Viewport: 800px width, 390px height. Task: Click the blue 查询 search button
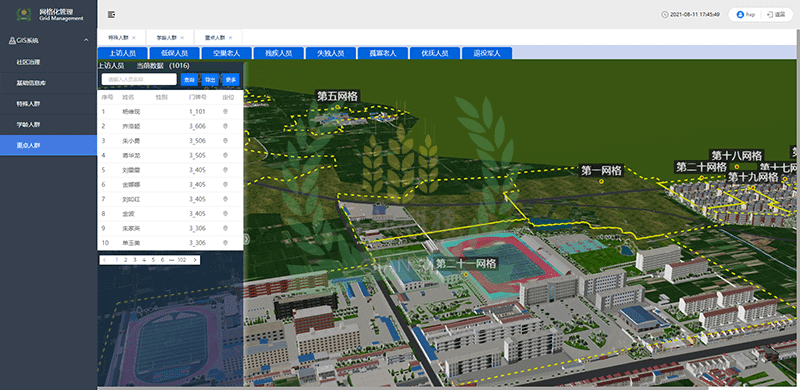point(189,80)
